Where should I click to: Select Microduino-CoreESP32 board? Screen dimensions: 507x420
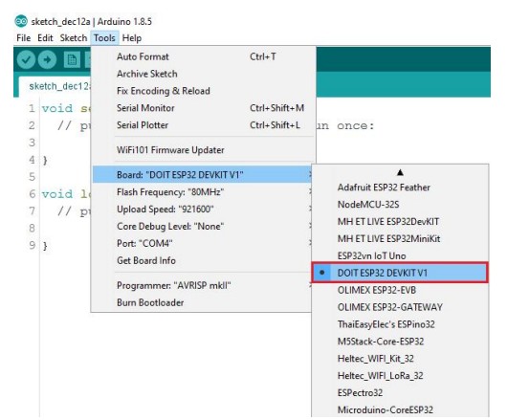[400, 410]
